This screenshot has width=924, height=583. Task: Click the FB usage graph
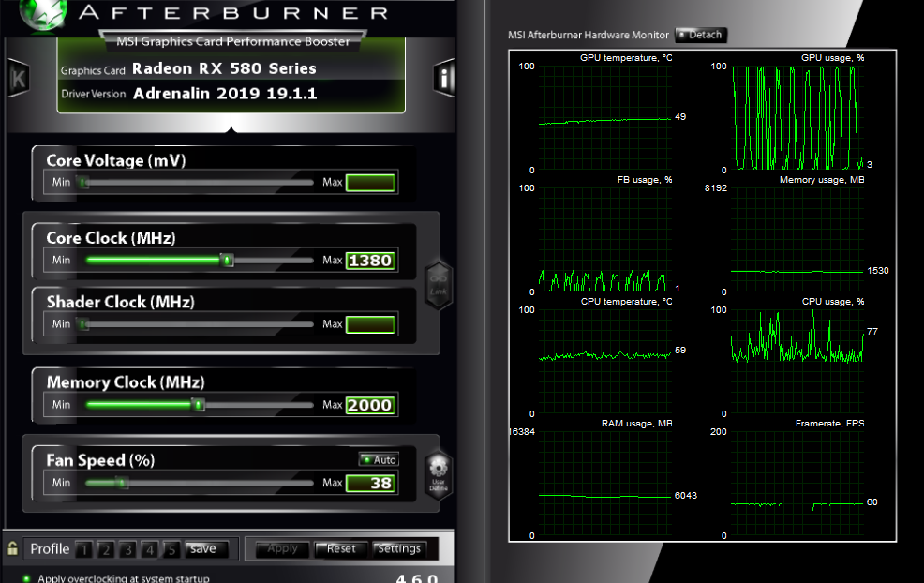605,240
